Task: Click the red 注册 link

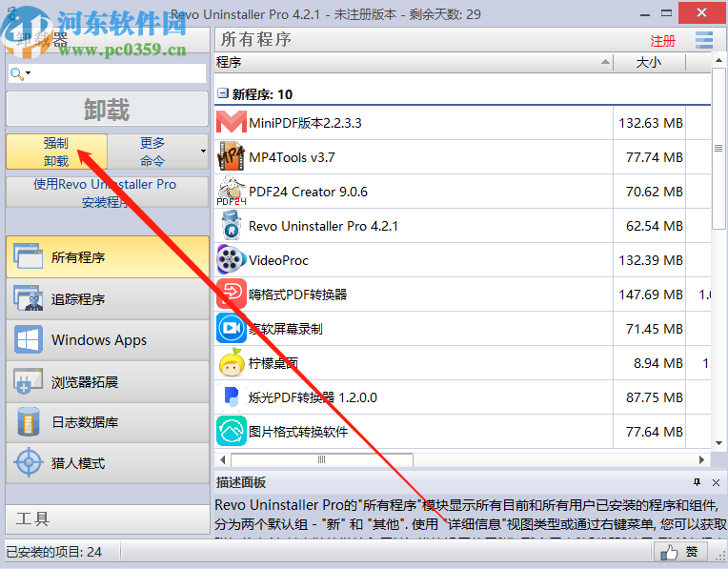Action: click(662, 41)
